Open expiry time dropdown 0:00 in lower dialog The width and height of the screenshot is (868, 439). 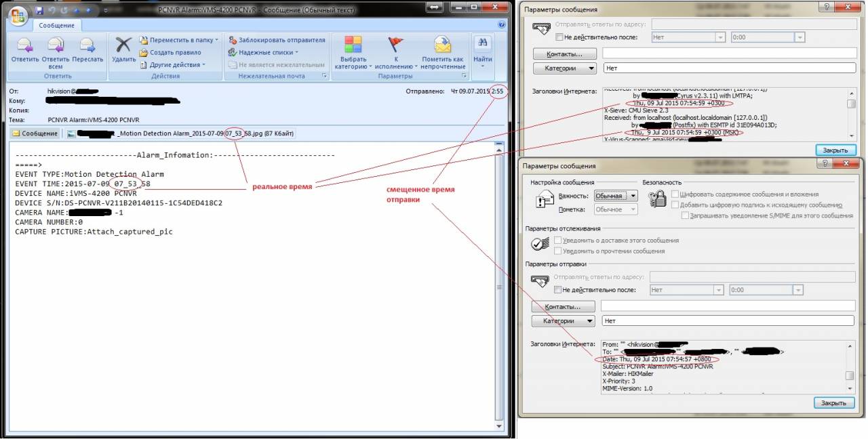[766, 290]
